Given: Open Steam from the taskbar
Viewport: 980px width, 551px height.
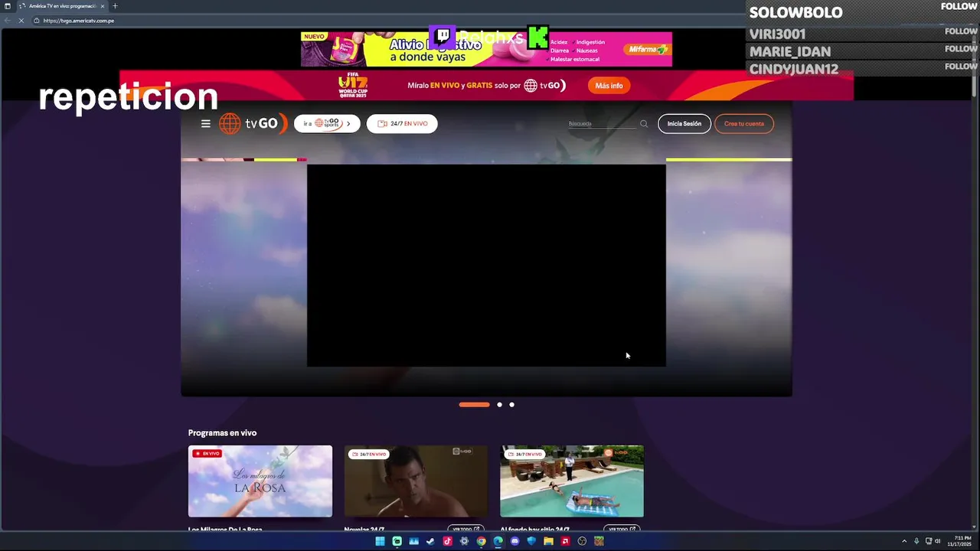Looking at the screenshot, I should point(430,541).
